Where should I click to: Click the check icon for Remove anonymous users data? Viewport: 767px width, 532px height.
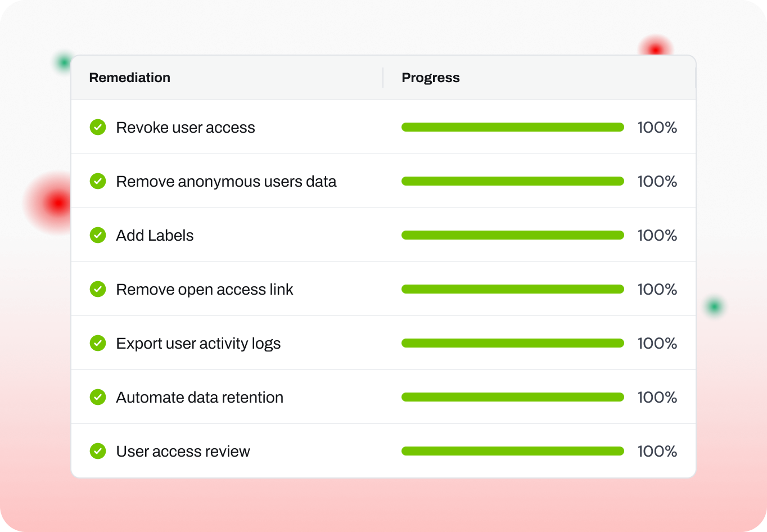[x=98, y=181]
